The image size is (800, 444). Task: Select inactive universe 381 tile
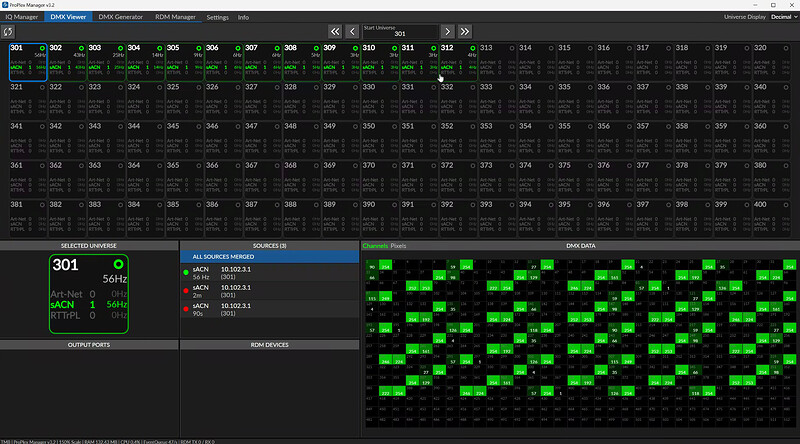click(x=28, y=219)
